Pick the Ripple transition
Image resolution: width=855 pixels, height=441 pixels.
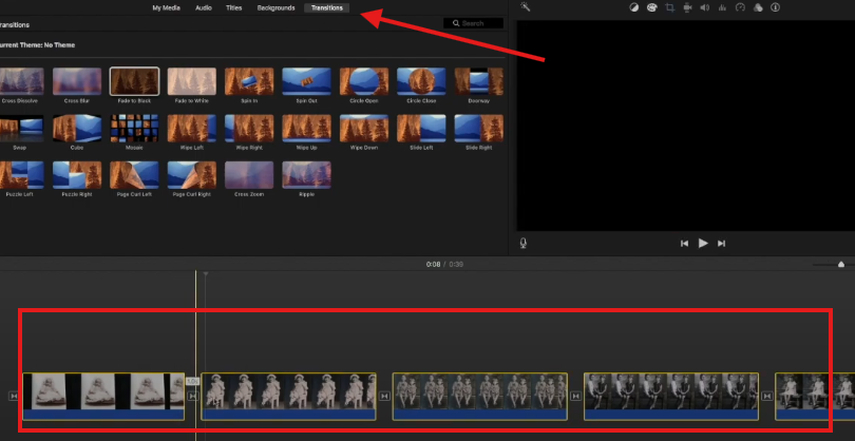306,175
